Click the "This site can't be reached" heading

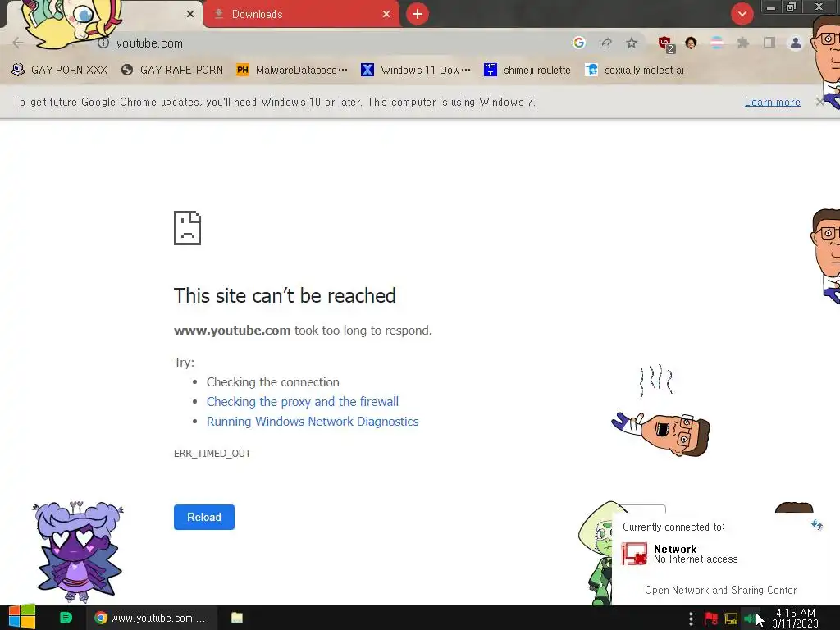tap(285, 295)
